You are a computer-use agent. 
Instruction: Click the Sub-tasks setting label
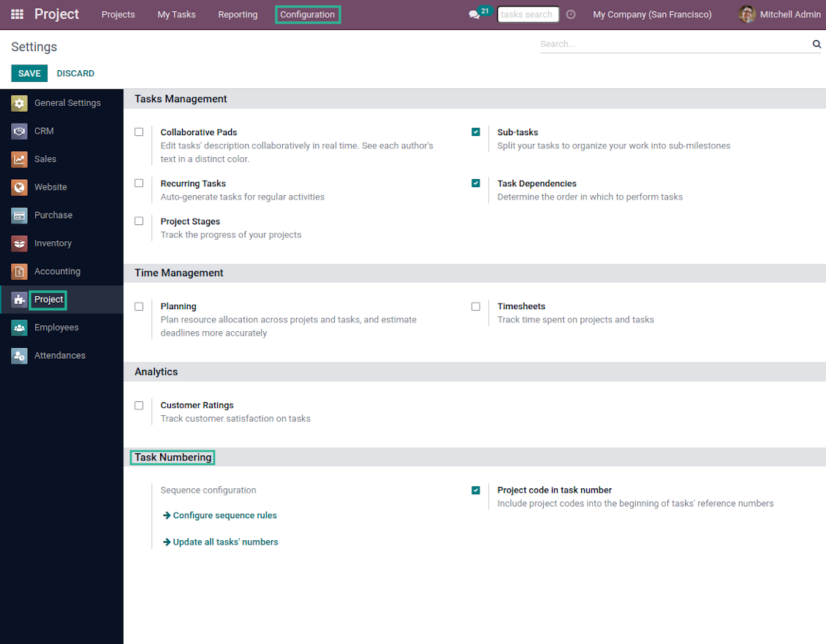click(x=518, y=132)
